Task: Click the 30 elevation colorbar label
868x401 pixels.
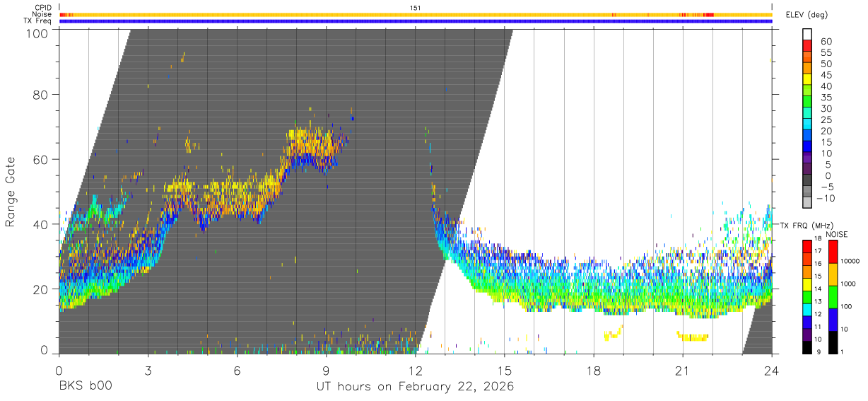Action: click(826, 108)
